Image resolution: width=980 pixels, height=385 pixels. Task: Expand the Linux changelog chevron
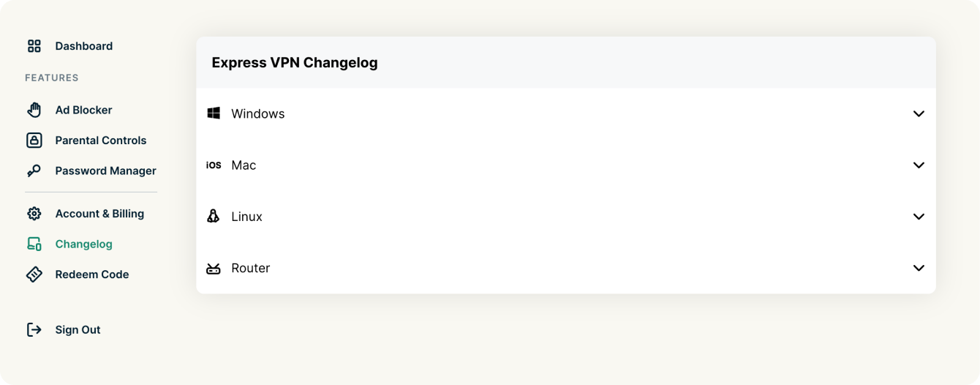(x=919, y=217)
